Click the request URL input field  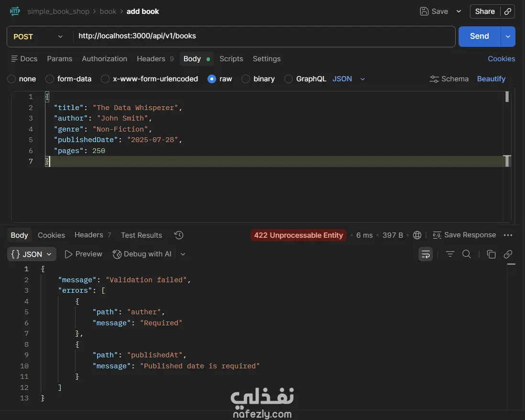(x=263, y=36)
